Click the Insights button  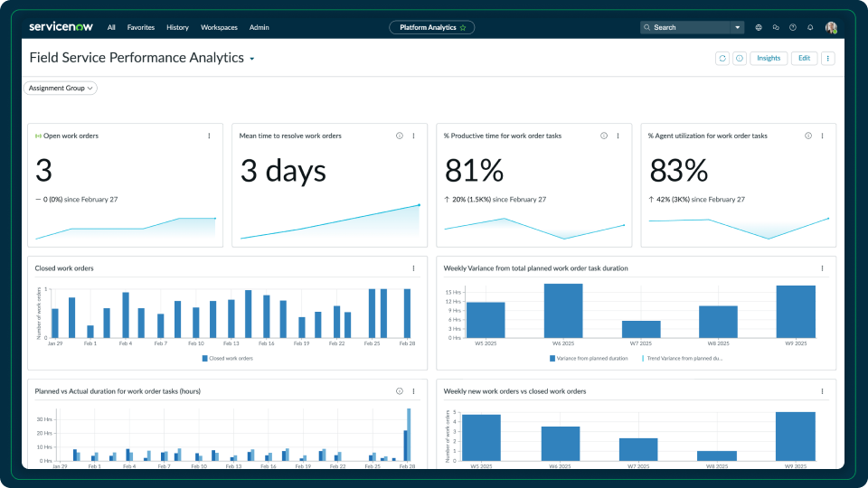pyautogui.click(x=768, y=58)
